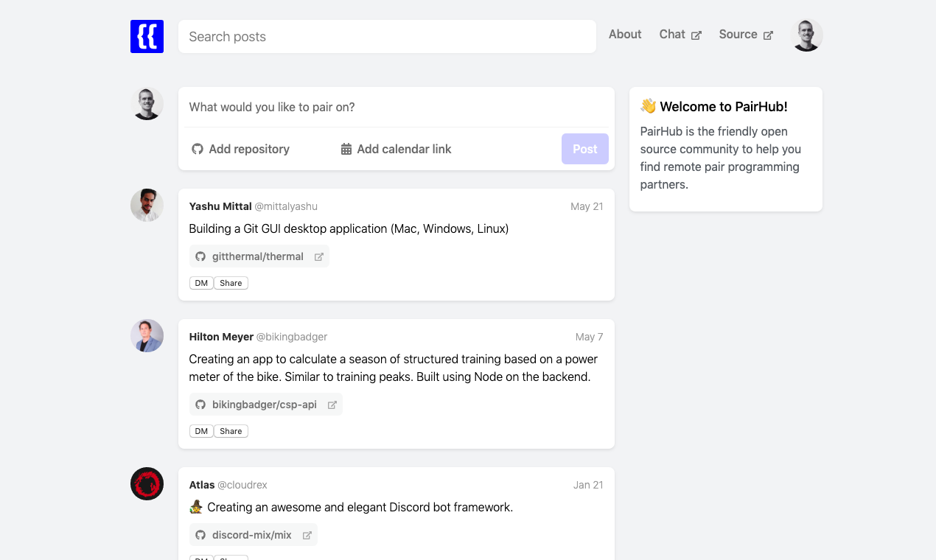Click the GitHub icon on bikingbadger/csp-api tag
This screenshot has height=560, width=936.
click(x=200, y=404)
